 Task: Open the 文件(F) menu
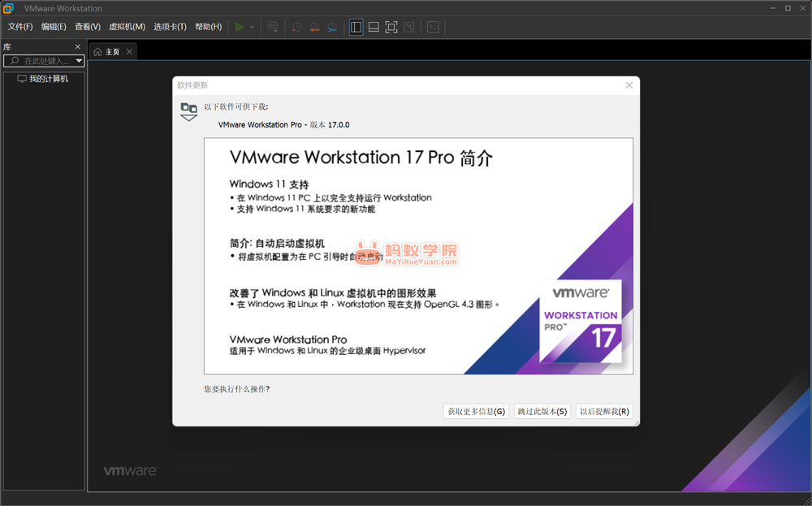pyautogui.click(x=20, y=27)
